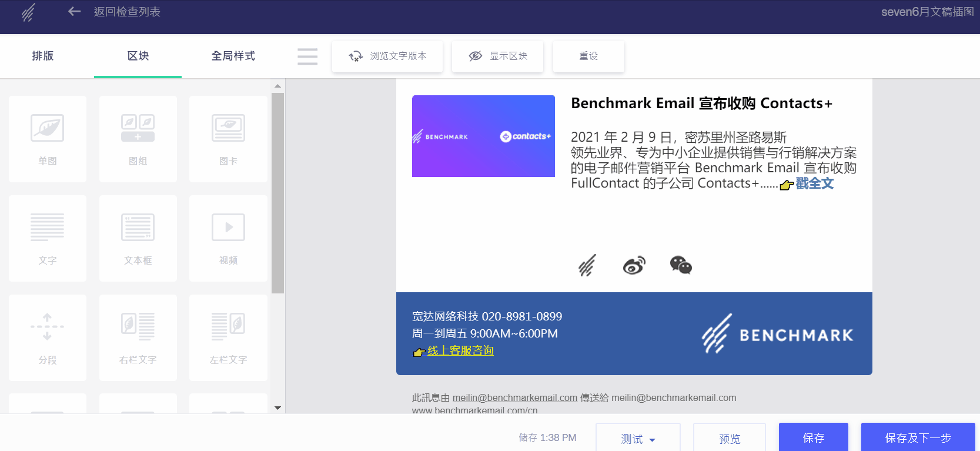Click the Weibo social icon
This screenshot has height=451, width=980.
pyautogui.click(x=634, y=266)
